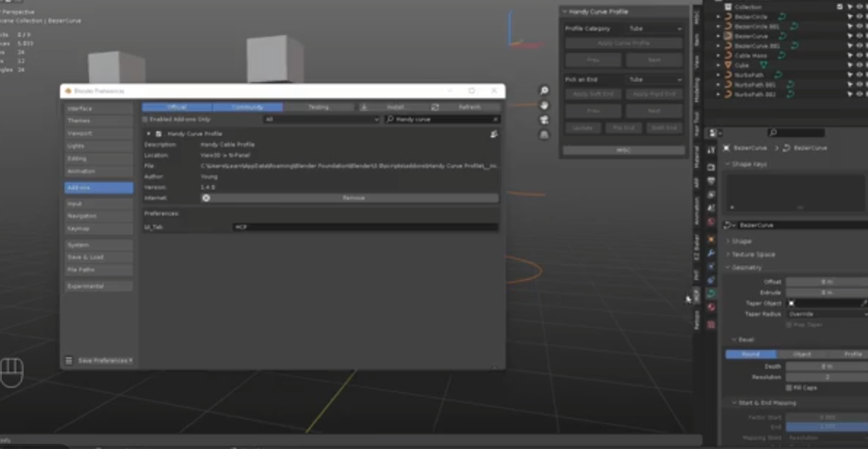Open Modifier properties wrench icon
The image size is (868, 449).
pyautogui.click(x=711, y=253)
